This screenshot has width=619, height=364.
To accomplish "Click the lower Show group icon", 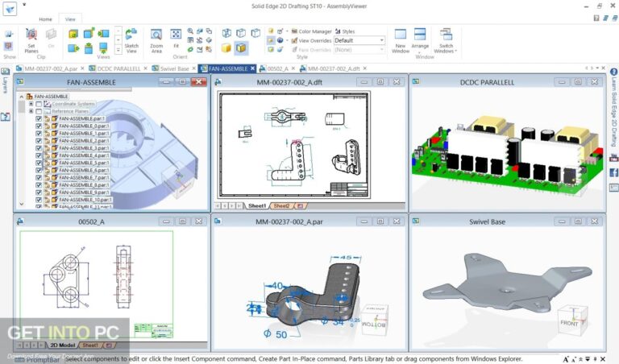I will click(x=8, y=47).
